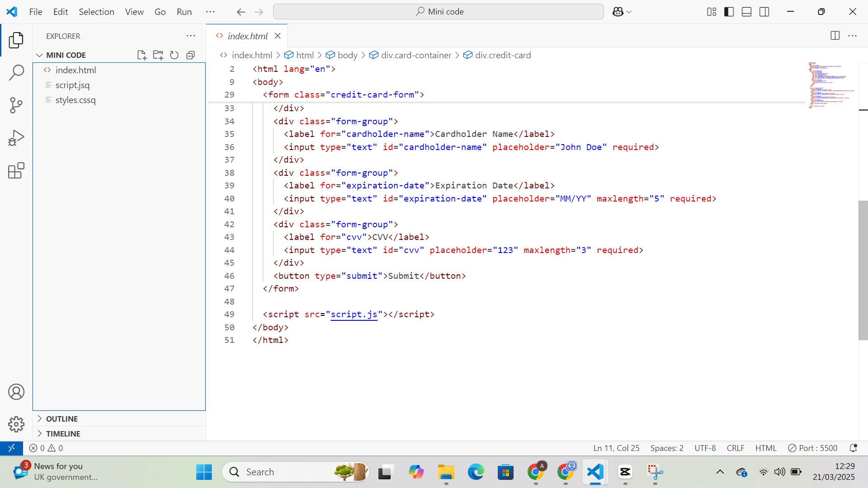Toggle the bottom panel visibility
The width and height of the screenshot is (868, 488).
(x=746, y=11)
